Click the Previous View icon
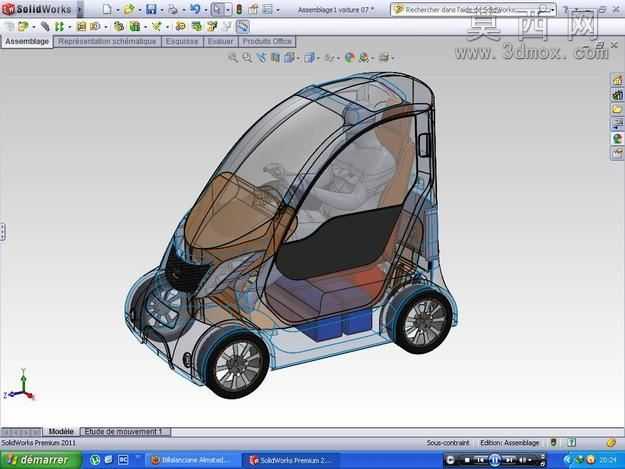This screenshot has width=625, height=469. pos(261,58)
